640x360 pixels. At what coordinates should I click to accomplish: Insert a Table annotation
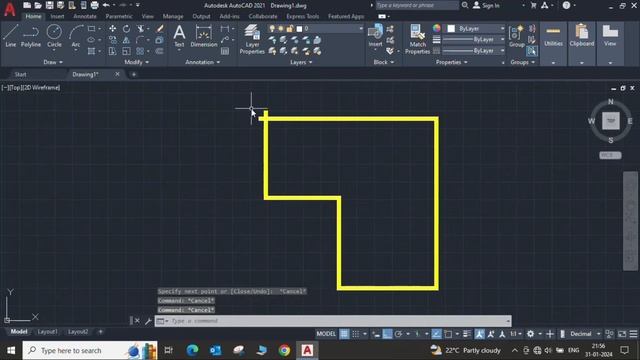(x=225, y=51)
